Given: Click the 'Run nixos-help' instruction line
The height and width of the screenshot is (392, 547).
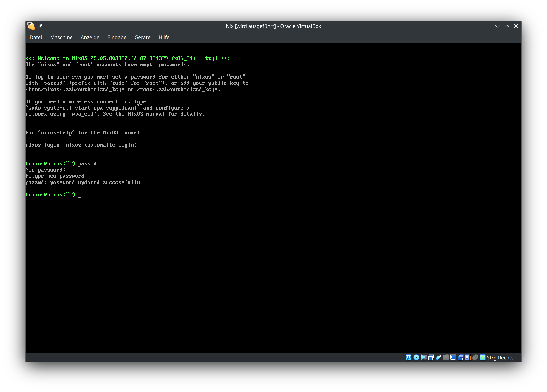Looking at the screenshot, I should click(84, 133).
